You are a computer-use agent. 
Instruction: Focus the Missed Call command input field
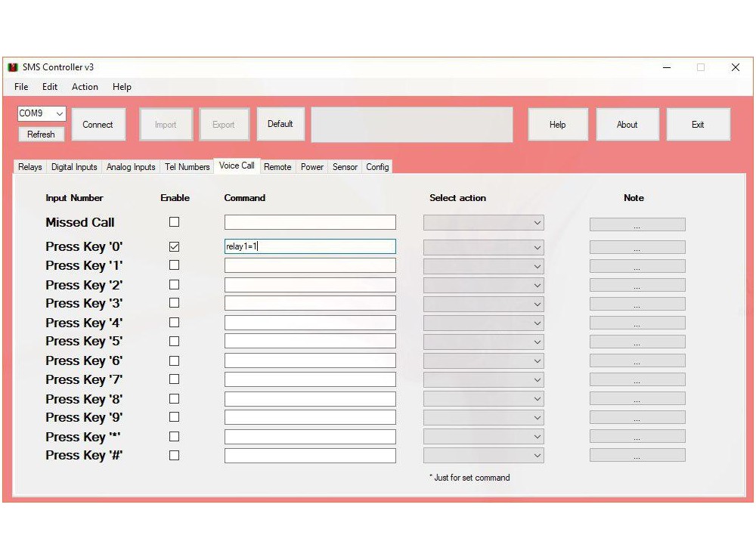(310, 222)
